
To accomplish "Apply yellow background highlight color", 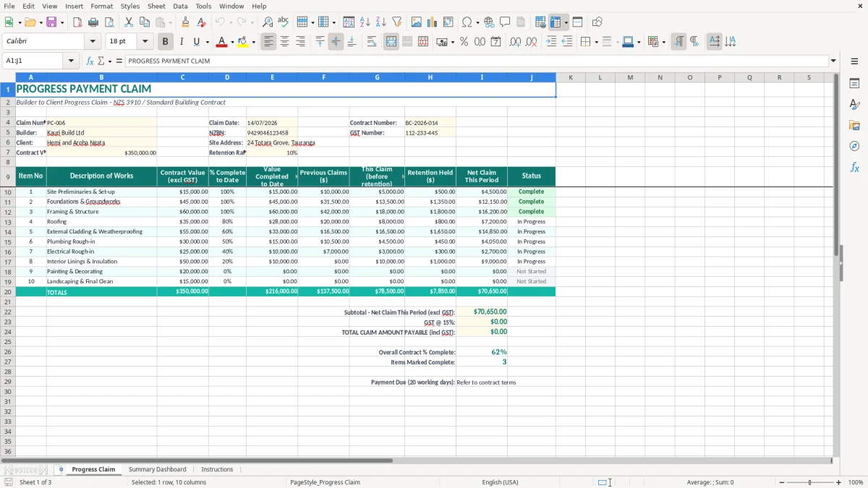I will click(x=243, y=42).
